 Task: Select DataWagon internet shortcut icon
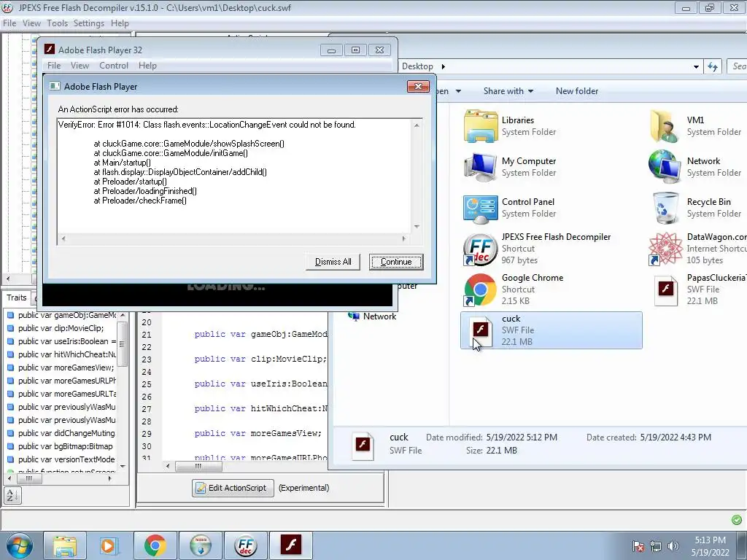[x=665, y=249]
